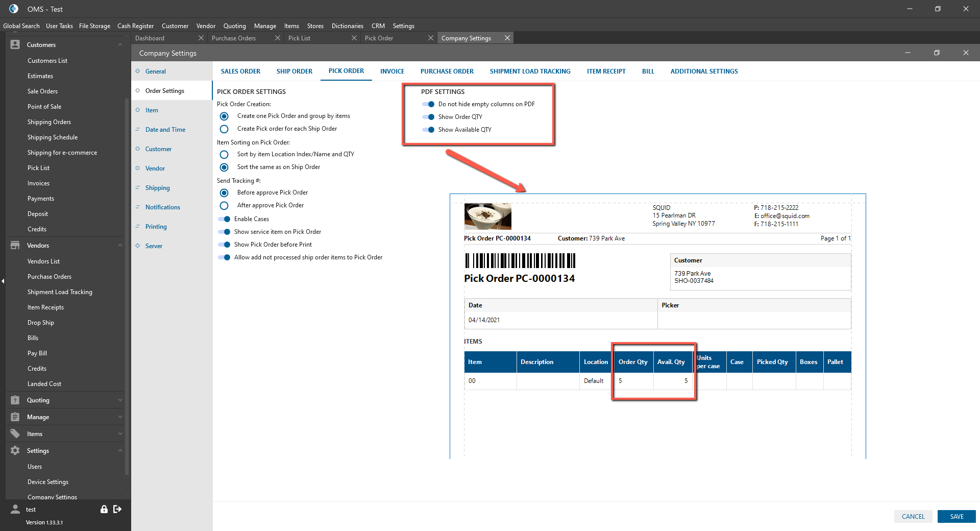Viewport: 980px width, 531px height.
Task: Click the Settings gear icon in sidebar
Action: 15,451
